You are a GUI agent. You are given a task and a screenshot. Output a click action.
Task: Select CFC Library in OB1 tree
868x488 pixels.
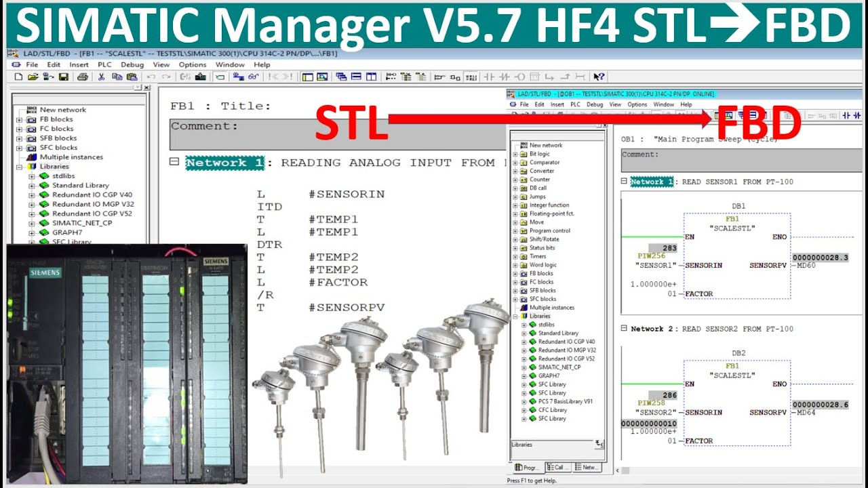[x=553, y=410]
